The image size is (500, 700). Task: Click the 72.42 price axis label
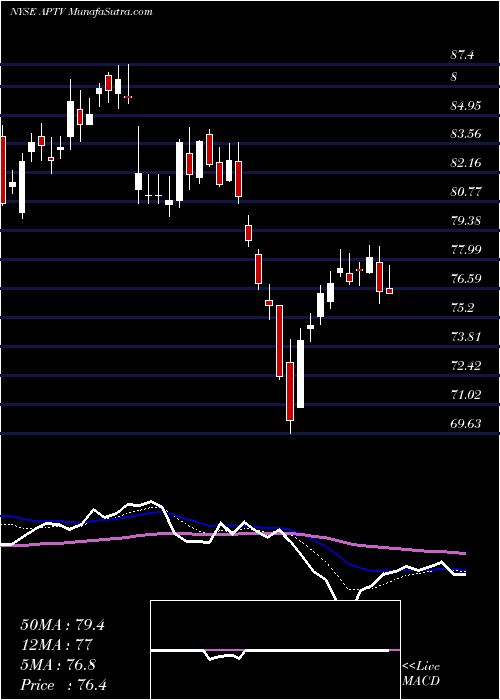click(466, 366)
